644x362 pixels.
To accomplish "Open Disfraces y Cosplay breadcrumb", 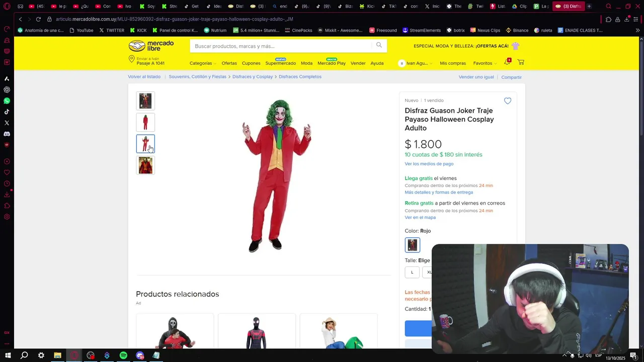I will (253, 77).
